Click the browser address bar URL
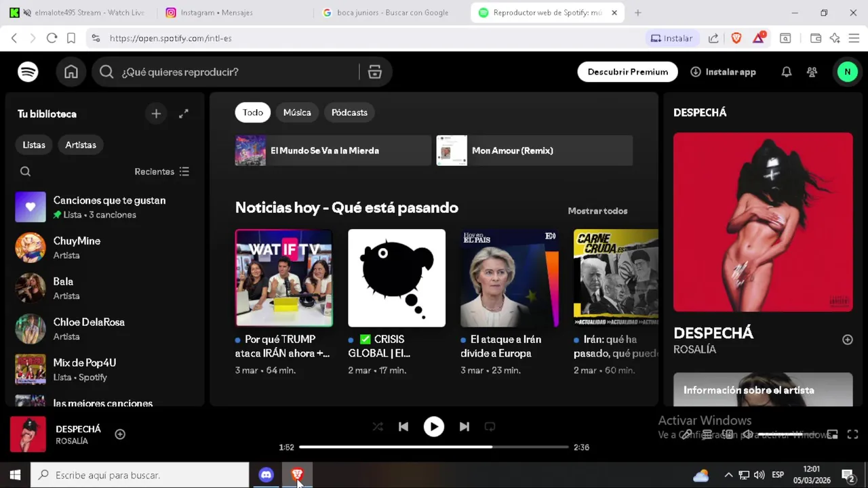868x488 pixels. 170,38
